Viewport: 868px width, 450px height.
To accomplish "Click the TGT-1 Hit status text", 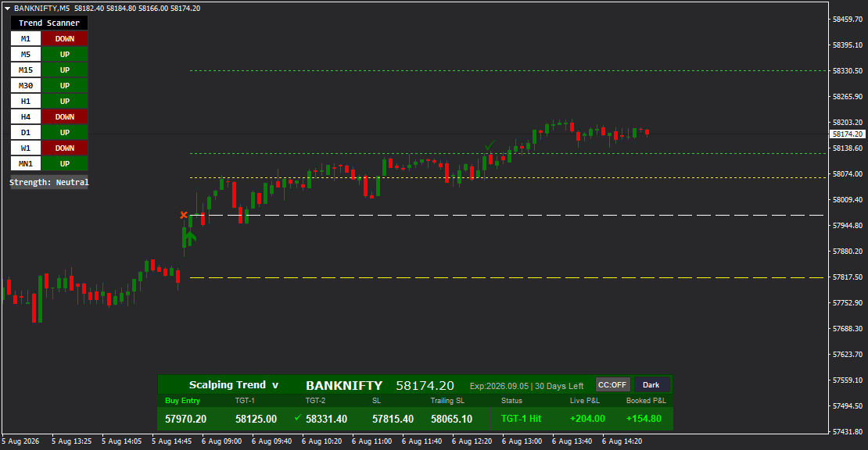I will [x=521, y=419].
